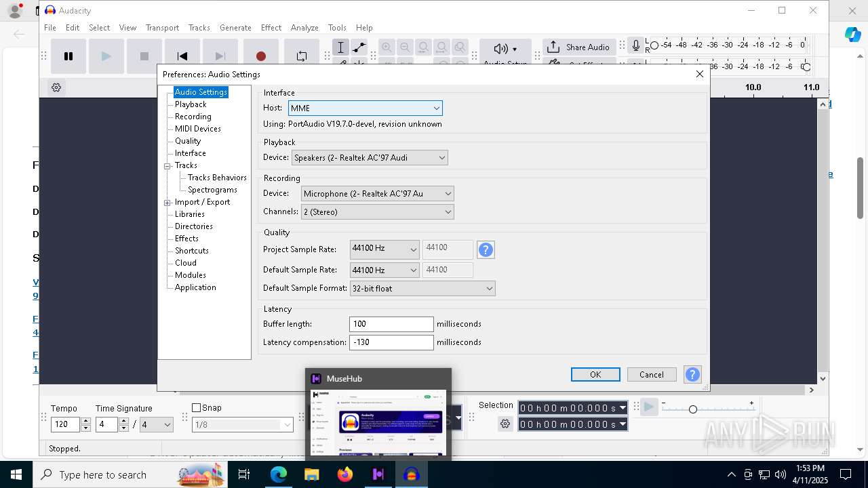Image resolution: width=868 pixels, height=488 pixels.
Task: Select Shortcuts in preferences tree
Action: [192, 251]
